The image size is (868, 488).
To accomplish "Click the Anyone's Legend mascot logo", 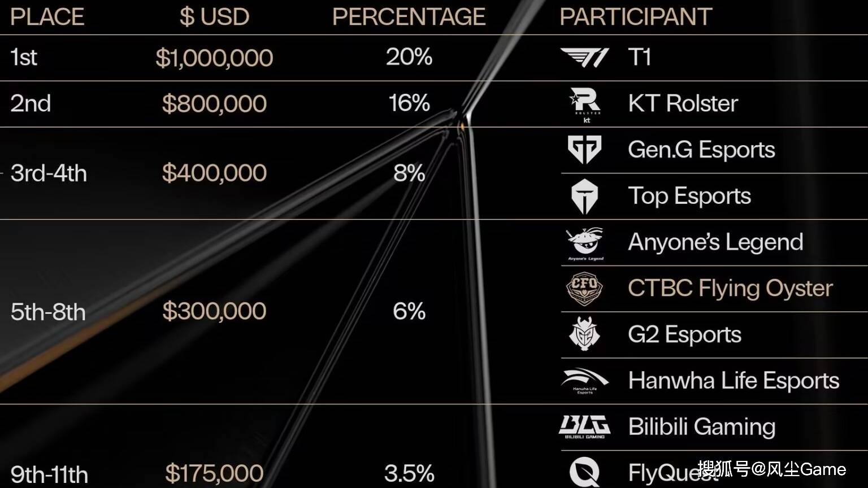I will click(x=585, y=243).
